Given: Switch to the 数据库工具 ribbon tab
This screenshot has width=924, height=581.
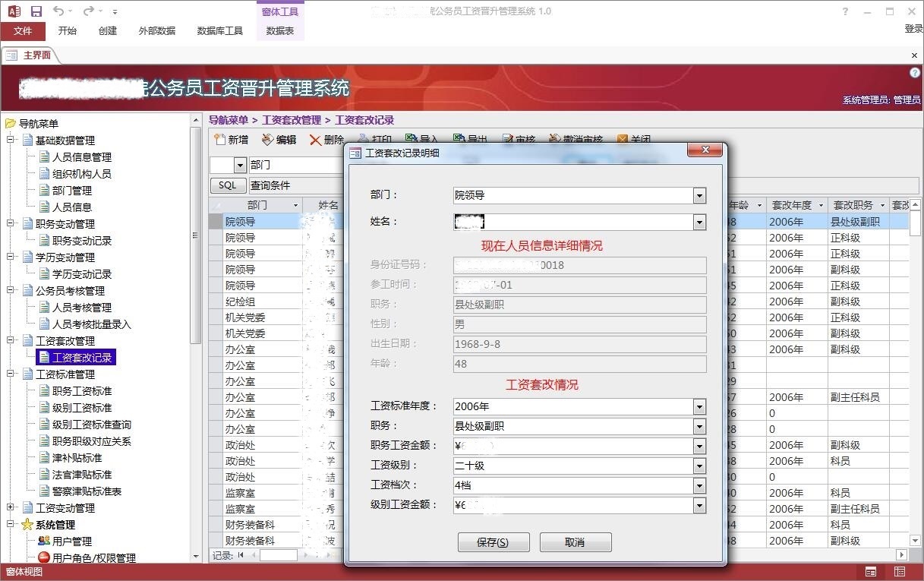Looking at the screenshot, I should [219, 30].
